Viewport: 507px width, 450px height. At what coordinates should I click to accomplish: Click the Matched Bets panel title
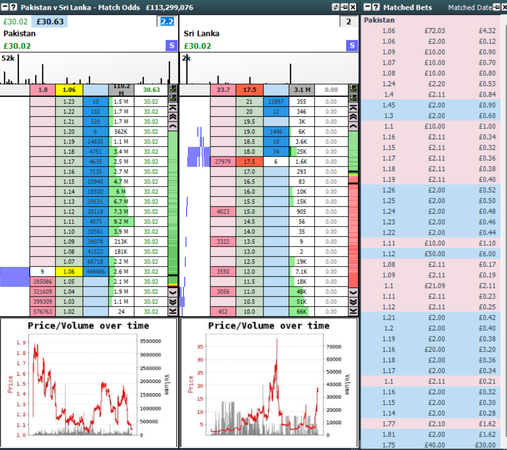click(407, 7)
